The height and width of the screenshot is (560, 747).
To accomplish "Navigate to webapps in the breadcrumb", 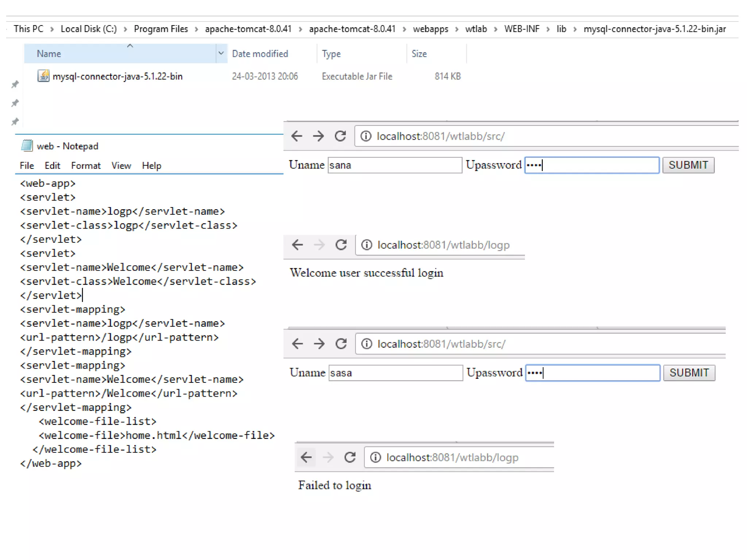I will (430, 29).
